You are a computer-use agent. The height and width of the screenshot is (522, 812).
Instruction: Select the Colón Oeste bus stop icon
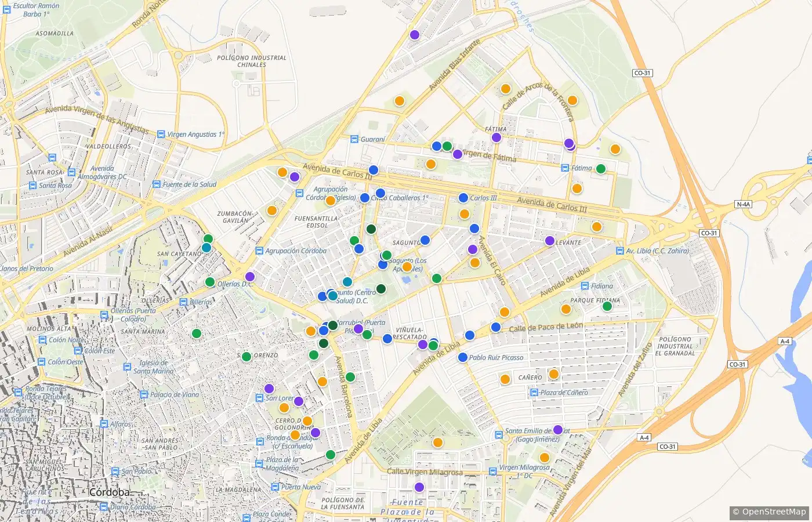click(x=41, y=362)
